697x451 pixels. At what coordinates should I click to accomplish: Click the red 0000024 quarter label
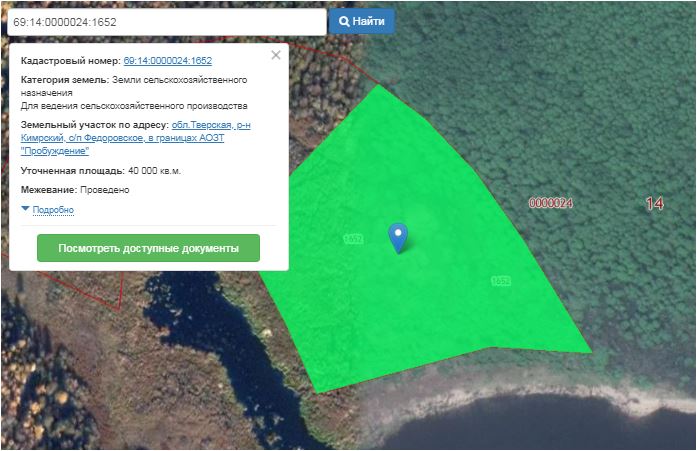click(551, 203)
